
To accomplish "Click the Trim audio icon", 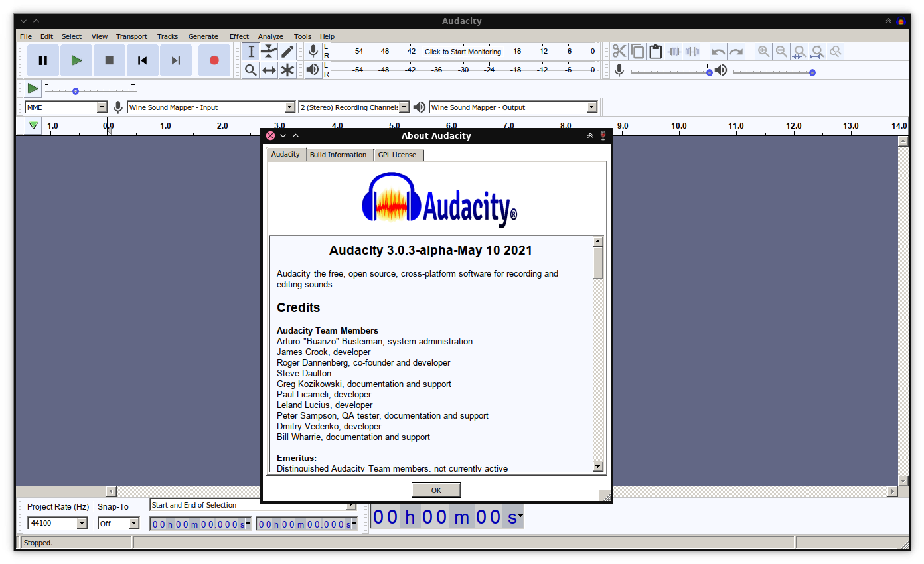I will click(674, 52).
